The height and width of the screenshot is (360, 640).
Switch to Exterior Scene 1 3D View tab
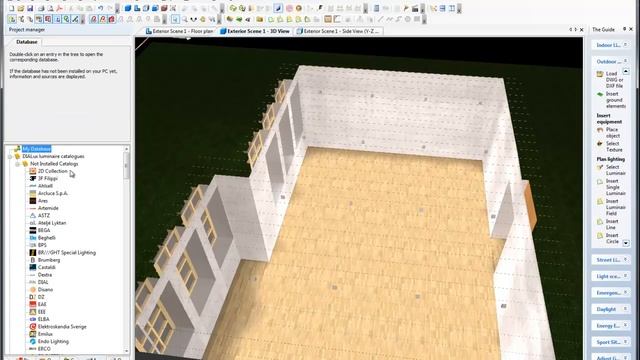(x=255, y=31)
